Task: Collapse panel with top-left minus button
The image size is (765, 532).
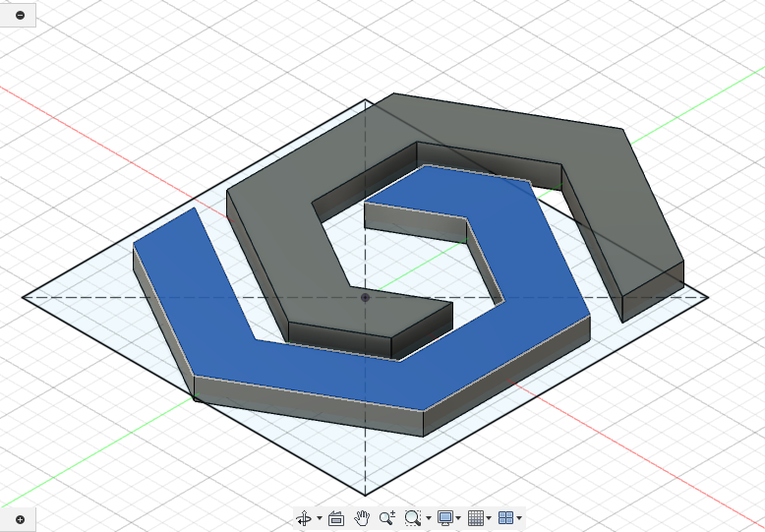Action: click(21, 15)
